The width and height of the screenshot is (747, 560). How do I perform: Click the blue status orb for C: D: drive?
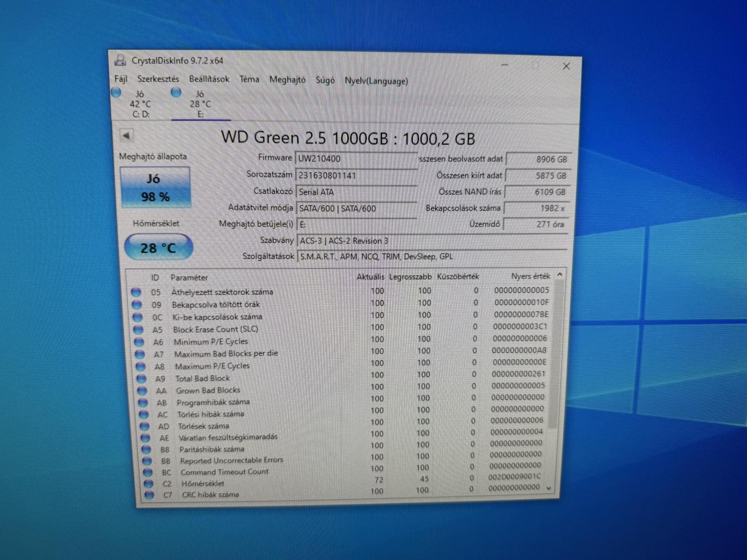[x=117, y=92]
